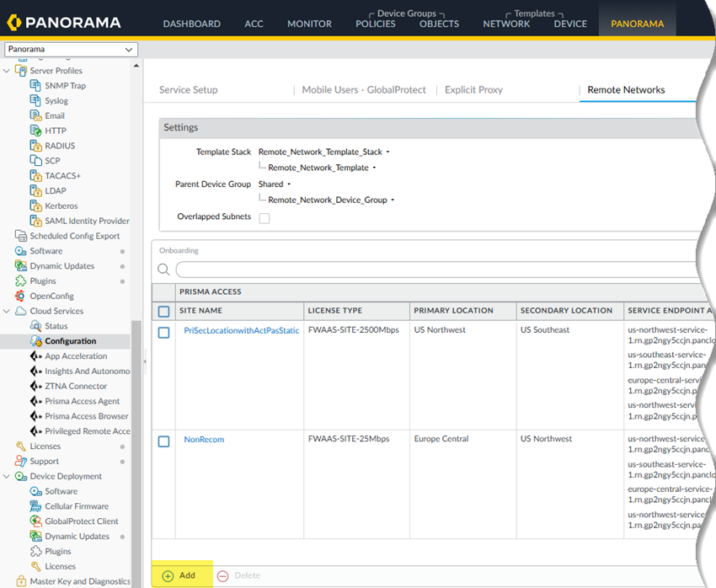Click the Prisma Access Browser icon
This screenshot has width=716, height=588.
tap(36, 416)
